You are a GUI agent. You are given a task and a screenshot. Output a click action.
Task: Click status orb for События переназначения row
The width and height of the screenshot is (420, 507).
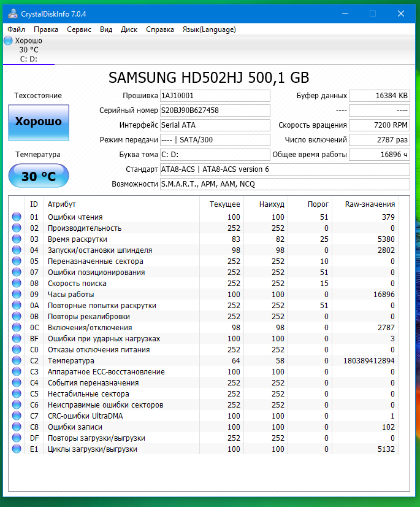point(17,382)
